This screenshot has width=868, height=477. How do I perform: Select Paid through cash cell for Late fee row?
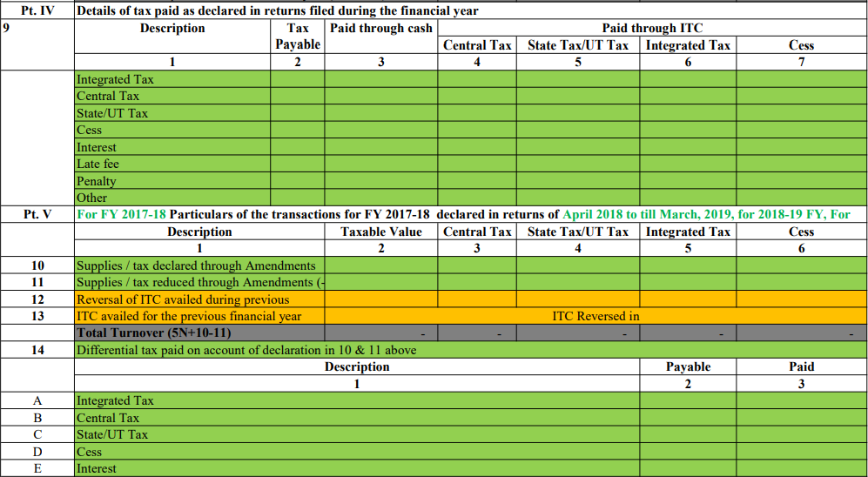point(380,164)
